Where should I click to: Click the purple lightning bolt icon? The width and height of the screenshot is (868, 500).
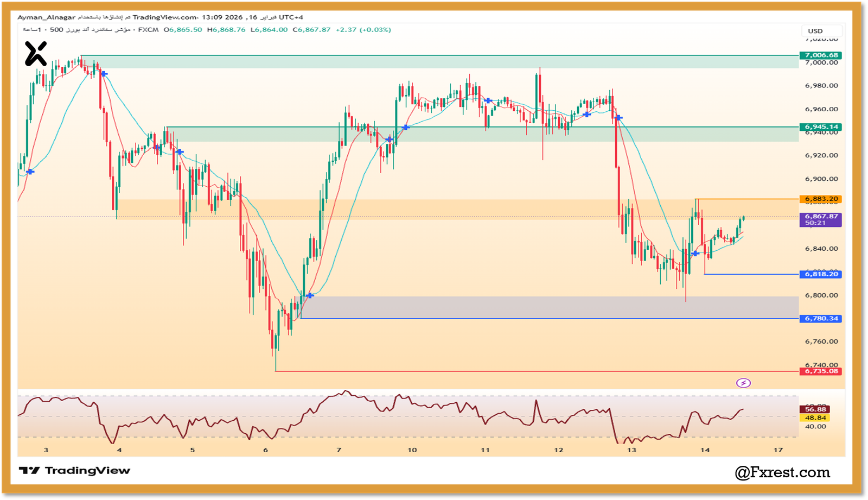click(743, 383)
